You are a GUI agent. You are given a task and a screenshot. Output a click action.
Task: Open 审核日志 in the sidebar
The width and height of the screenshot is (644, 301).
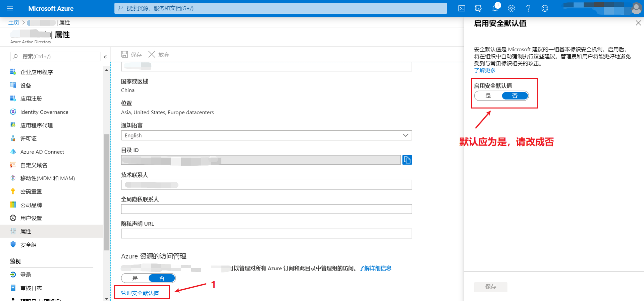click(31, 288)
